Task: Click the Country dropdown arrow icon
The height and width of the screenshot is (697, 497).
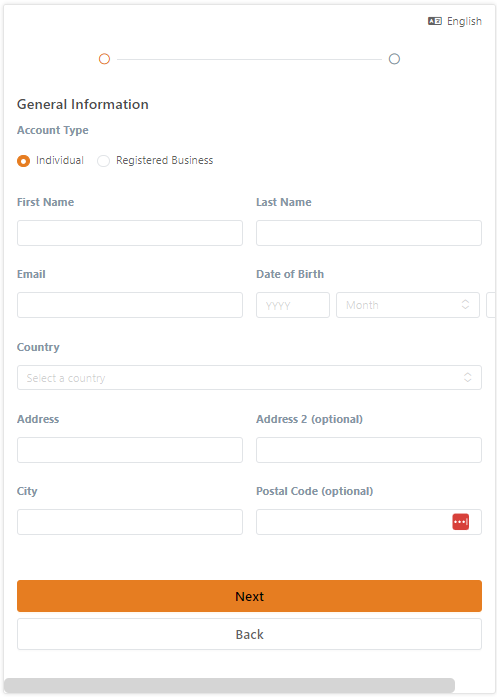Action: [468, 377]
